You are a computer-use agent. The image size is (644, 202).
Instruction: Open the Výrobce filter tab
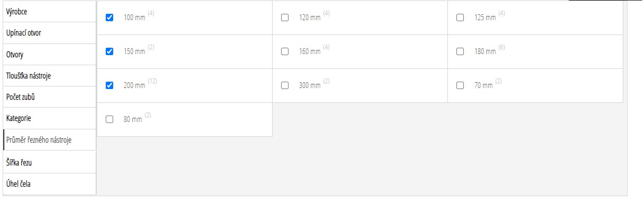point(49,12)
